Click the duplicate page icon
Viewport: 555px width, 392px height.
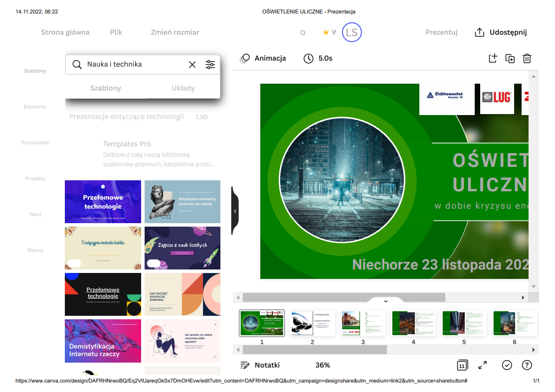[510, 58]
